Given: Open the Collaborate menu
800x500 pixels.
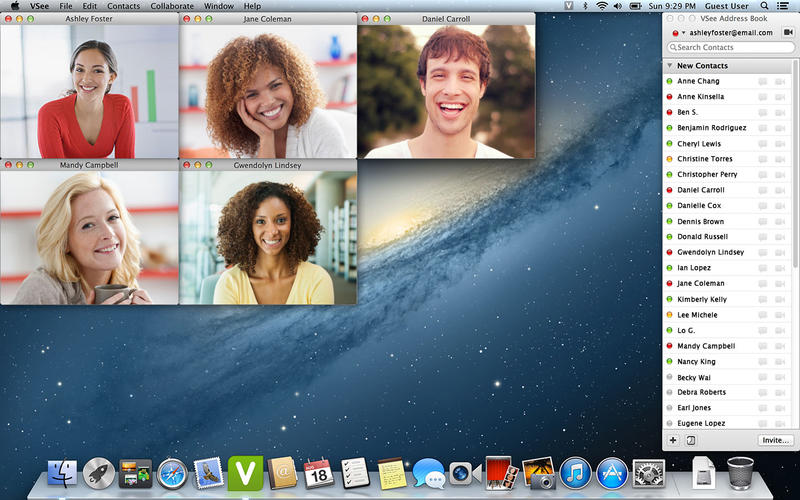Looking at the screenshot, I should click(171, 6).
